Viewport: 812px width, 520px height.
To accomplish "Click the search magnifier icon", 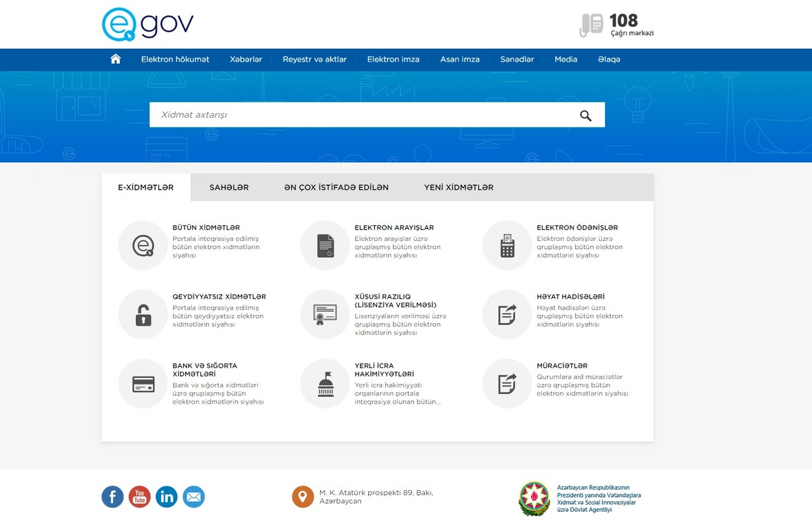I will tap(585, 115).
